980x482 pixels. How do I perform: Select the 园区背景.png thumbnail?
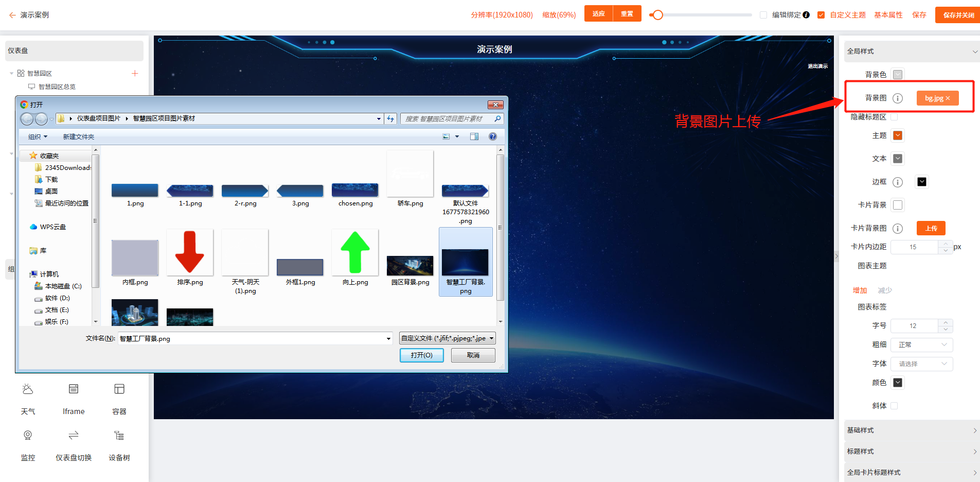[x=410, y=266]
